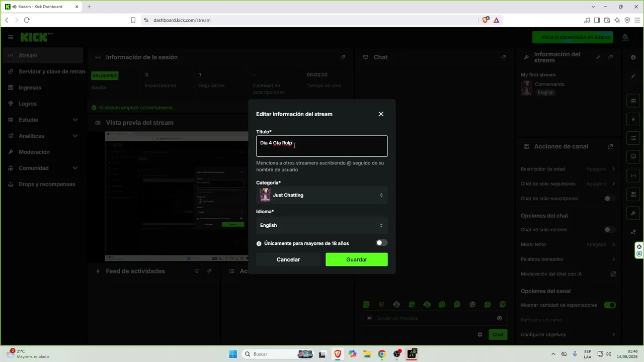
Task: Open the Chat de solo-seguidores setting
Action: (568, 184)
